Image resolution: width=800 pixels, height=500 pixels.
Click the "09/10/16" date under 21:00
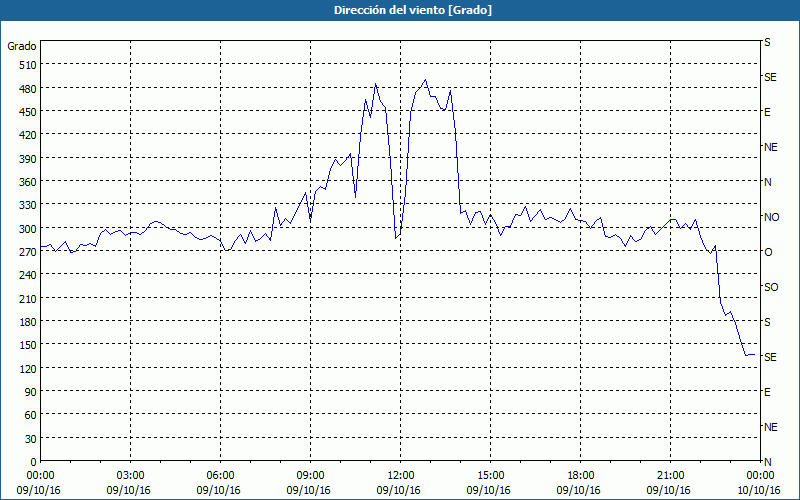668,490
